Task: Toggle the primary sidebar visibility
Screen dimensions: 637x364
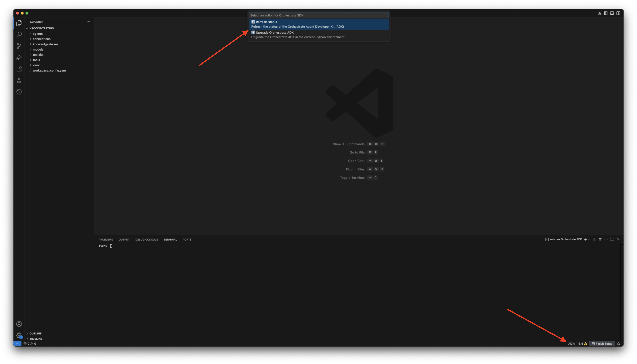Action: (606, 13)
